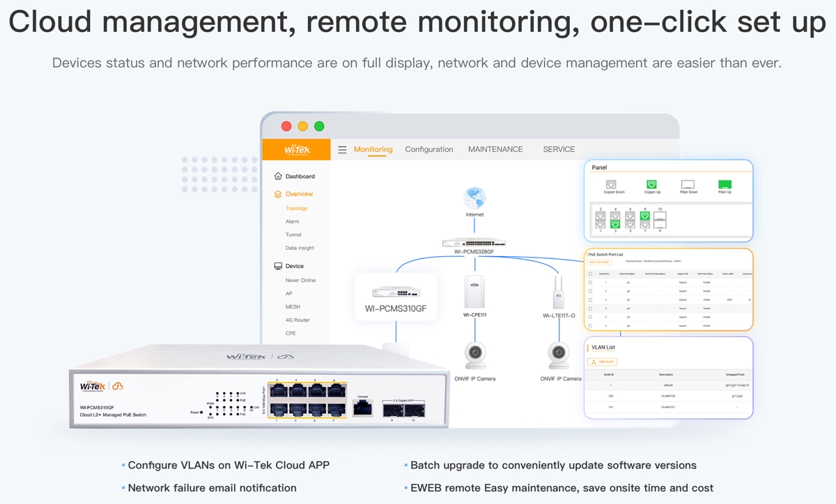The height and width of the screenshot is (504, 836).
Task: Click the Internet globe icon in topology
Action: [x=474, y=198]
